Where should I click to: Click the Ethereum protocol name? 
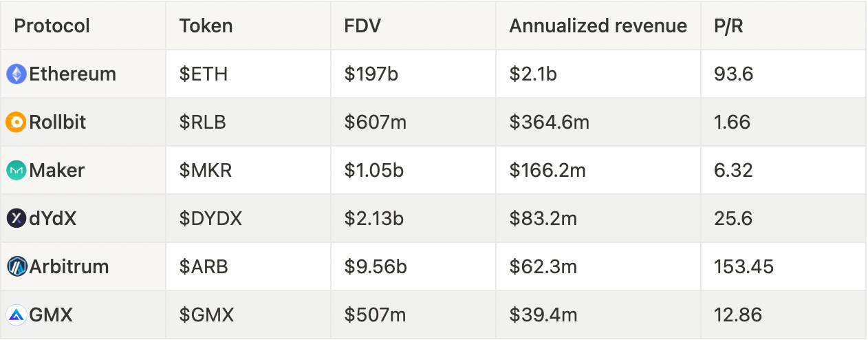coord(72,74)
